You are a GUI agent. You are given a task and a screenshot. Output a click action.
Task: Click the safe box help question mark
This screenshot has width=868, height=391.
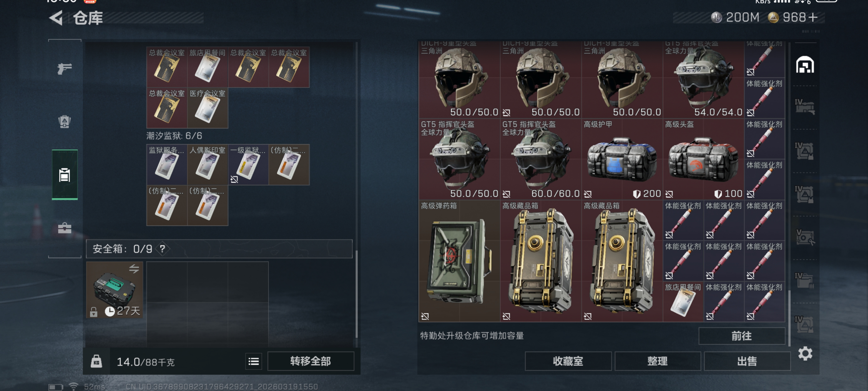point(162,249)
